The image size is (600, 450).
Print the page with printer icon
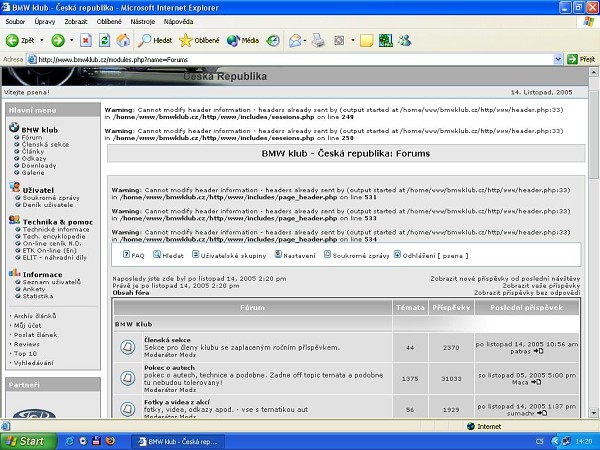pyautogui.click(x=318, y=40)
